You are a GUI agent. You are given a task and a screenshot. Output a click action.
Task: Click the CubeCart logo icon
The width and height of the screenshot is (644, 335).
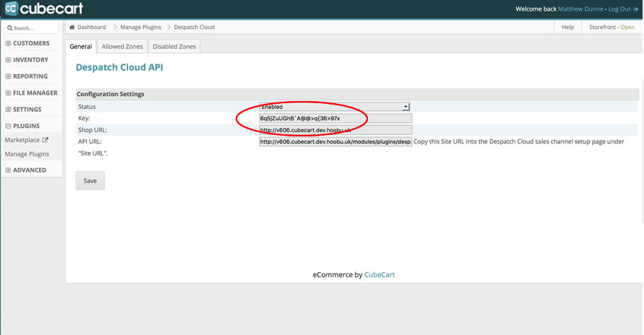tap(11, 8)
